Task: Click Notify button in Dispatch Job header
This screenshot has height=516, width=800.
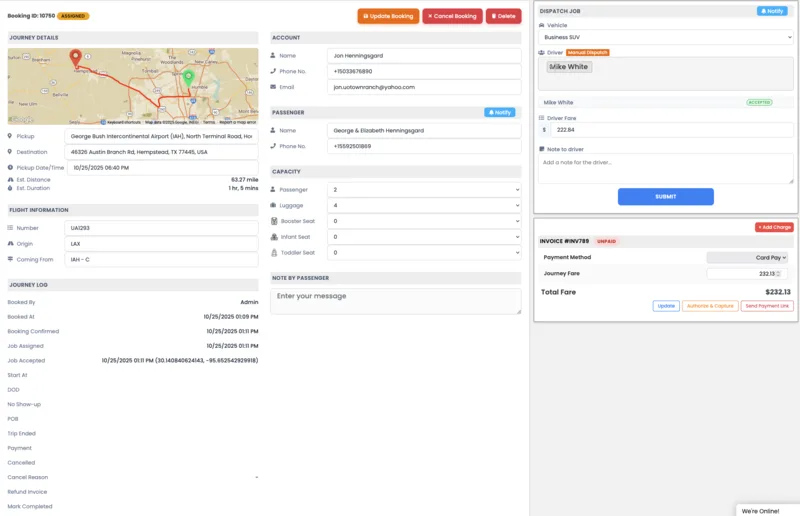Action: (x=772, y=11)
